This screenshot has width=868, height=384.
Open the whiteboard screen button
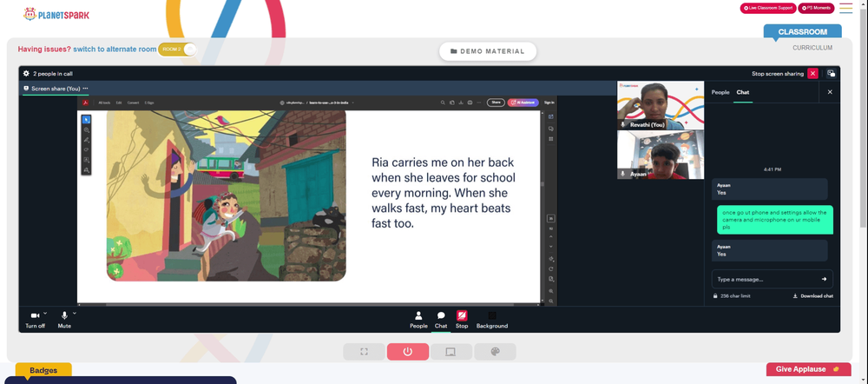click(450, 352)
